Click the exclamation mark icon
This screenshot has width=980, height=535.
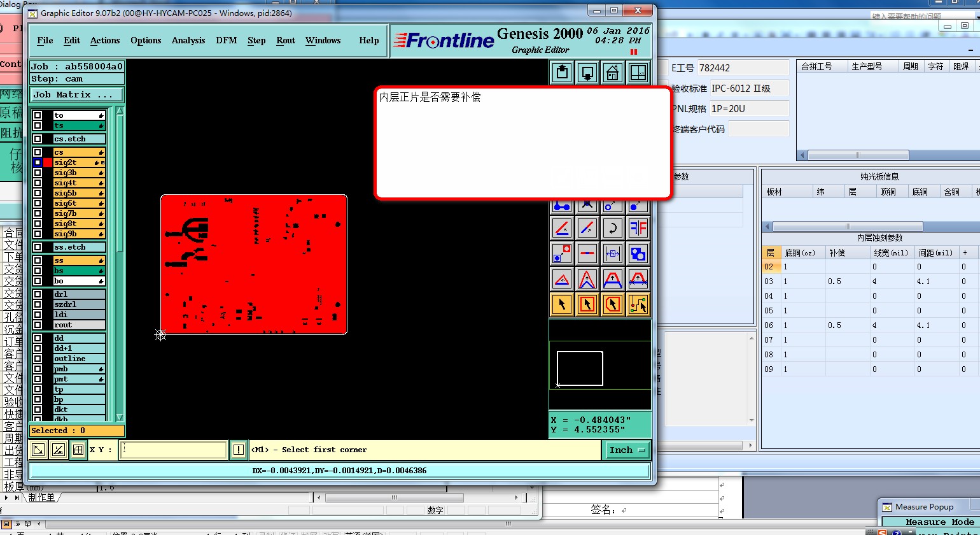(x=239, y=450)
